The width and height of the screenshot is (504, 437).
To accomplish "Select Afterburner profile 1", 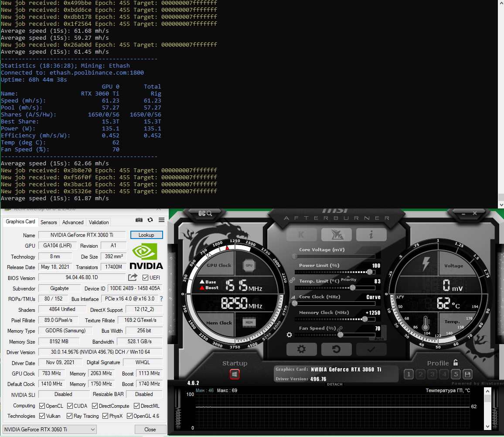I will tap(409, 374).
